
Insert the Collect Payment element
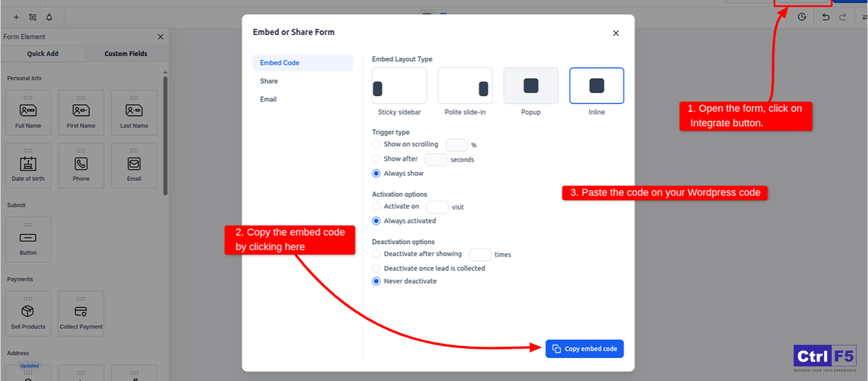coord(81,314)
